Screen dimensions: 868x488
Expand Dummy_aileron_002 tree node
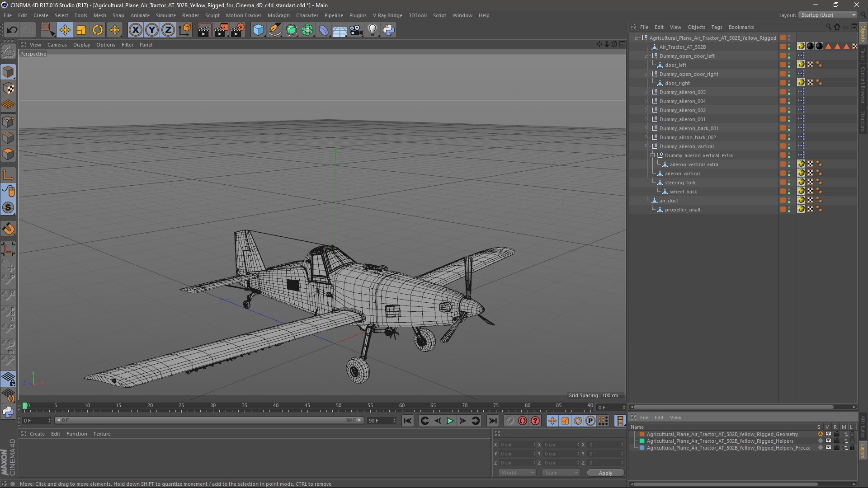point(647,110)
